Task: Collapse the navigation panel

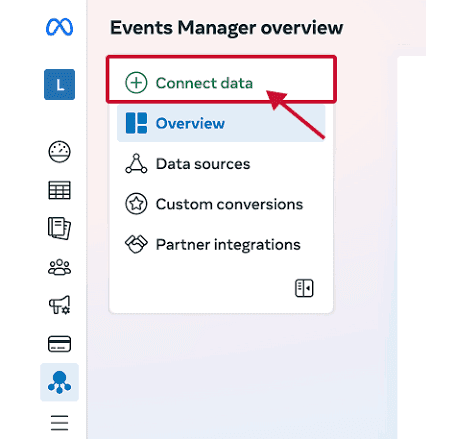Action: 304,288
